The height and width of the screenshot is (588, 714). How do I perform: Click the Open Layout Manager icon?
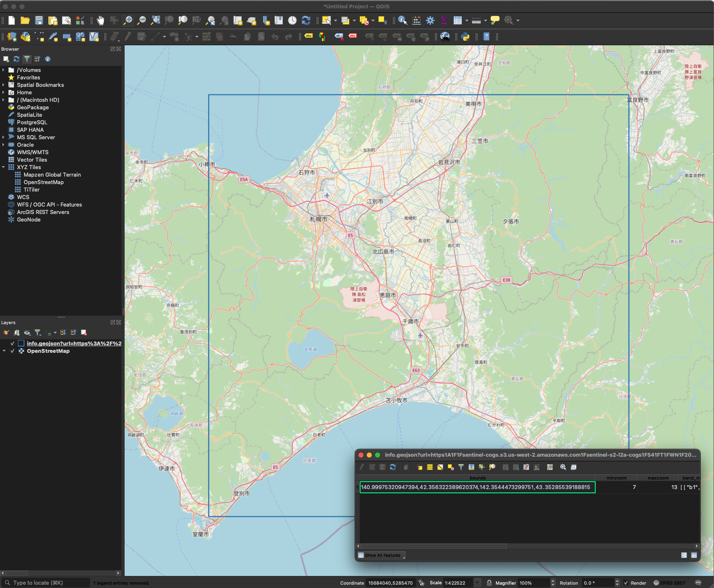click(x=66, y=20)
